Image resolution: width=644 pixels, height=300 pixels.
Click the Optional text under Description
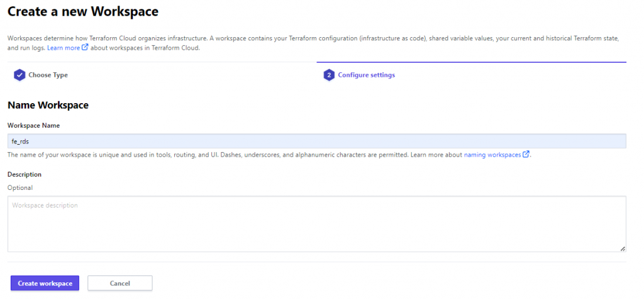20,188
